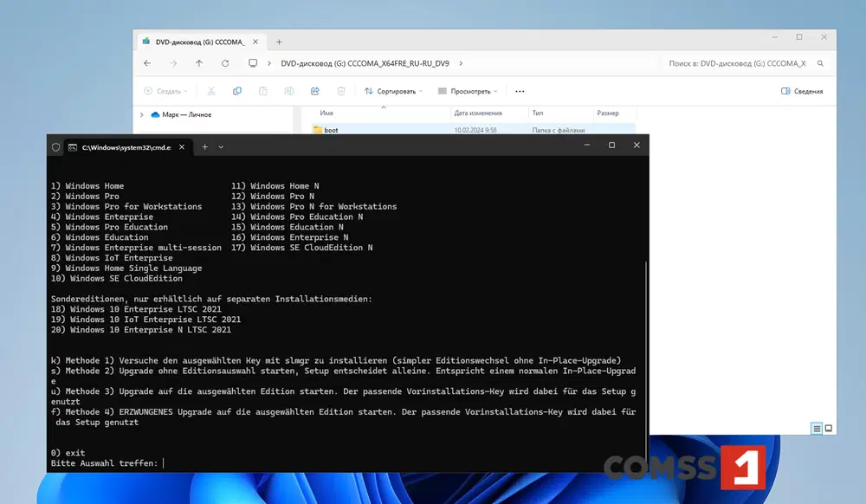Expand chevron after CCCOMA_X64FRE_RU-RU_DV9 path

(x=461, y=63)
